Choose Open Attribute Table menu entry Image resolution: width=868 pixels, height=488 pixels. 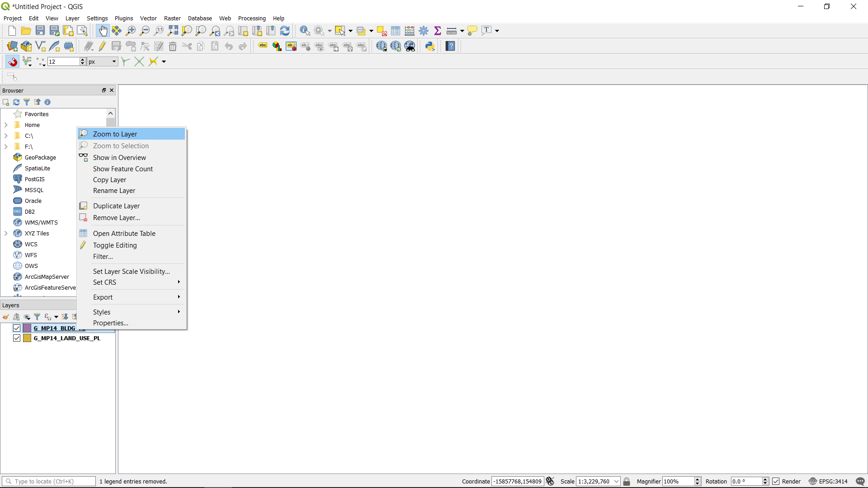124,233
